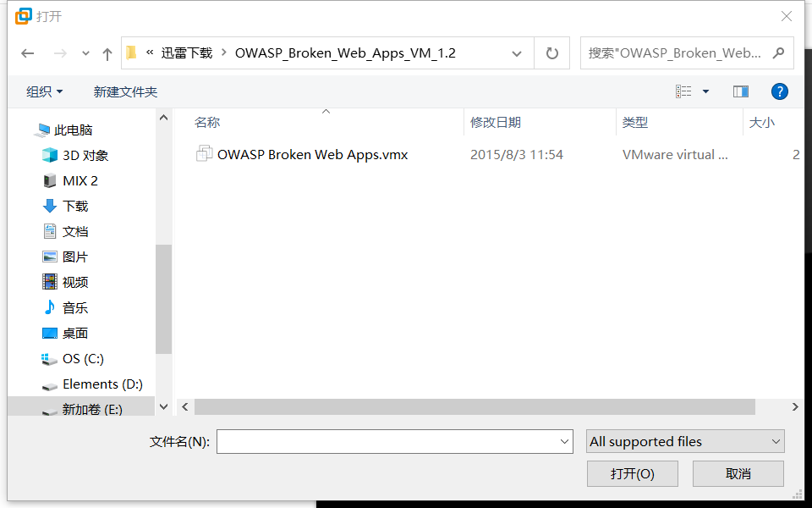Open 图片 folder in sidebar
This screenshot has height=508, width=812.
(75, 257)
